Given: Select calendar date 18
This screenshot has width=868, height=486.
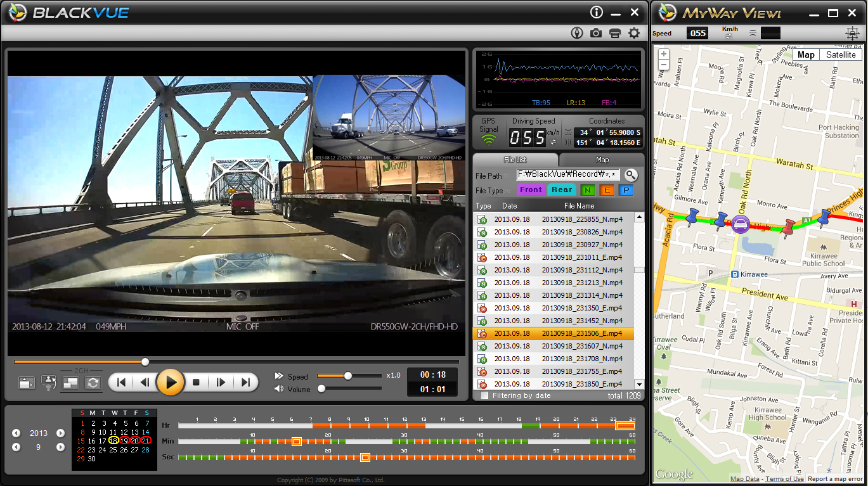Looking at the screenshot, I should pos(113,440).
